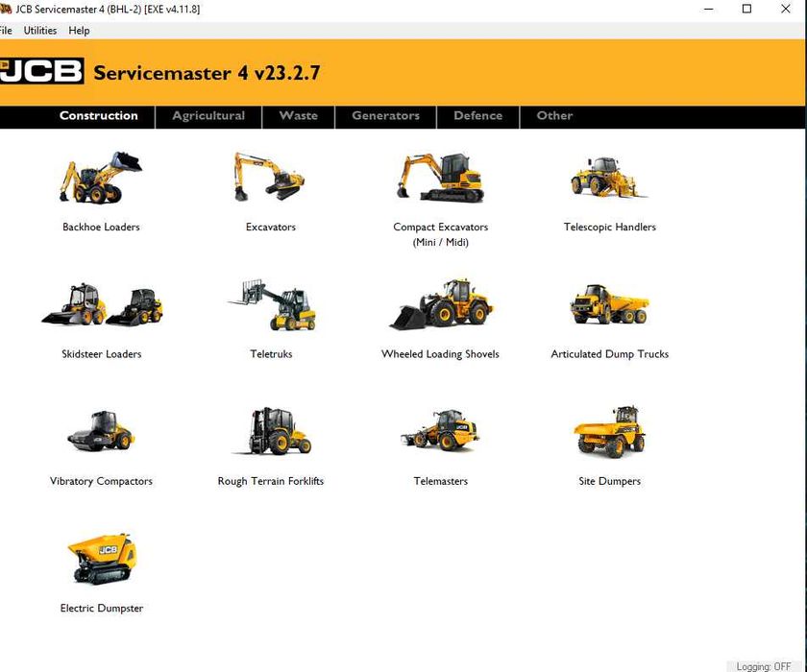Click the Excavators text label
The image size is (807, 672).
point(271,227)
